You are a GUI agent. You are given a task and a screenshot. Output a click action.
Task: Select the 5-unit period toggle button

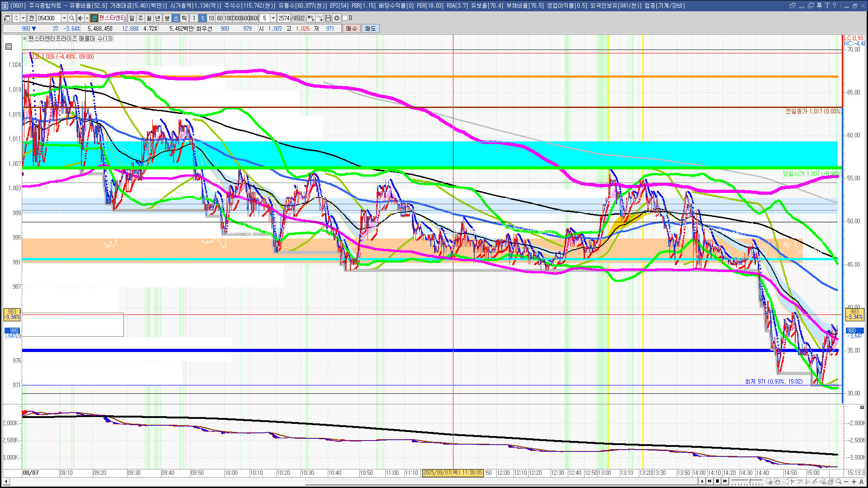(x=203, y=18)
